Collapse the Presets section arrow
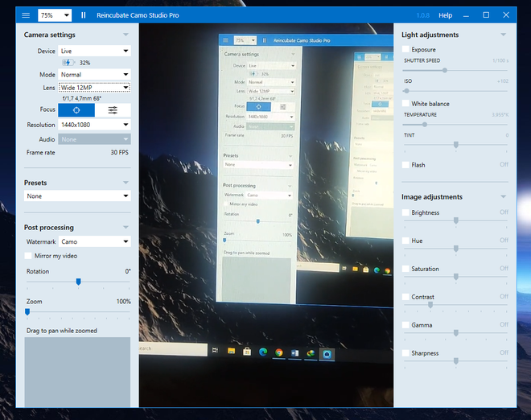Viewport: 531px width, 420px height. [126, 183]
